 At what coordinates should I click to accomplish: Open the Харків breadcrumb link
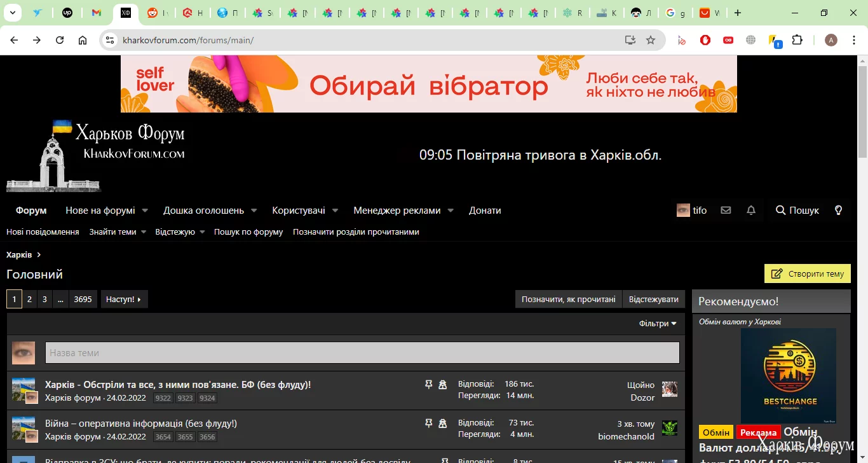[19, 254]
